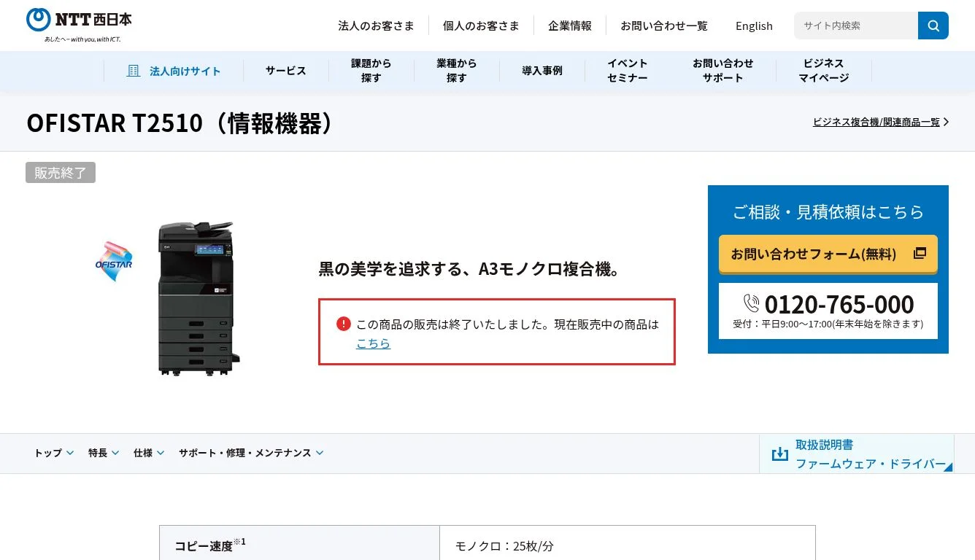Click the external window icon on inquiry form button

pyautogui.click(x=920, y=253)
